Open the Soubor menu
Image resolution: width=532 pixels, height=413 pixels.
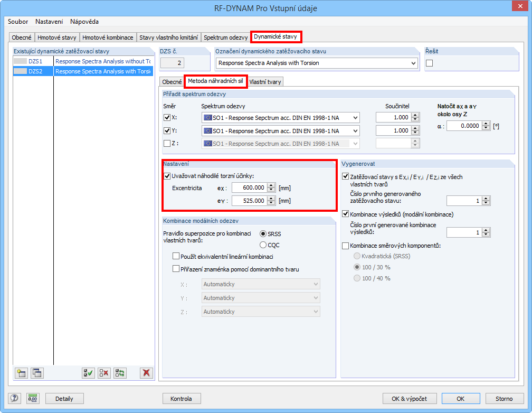coord(18,22)
